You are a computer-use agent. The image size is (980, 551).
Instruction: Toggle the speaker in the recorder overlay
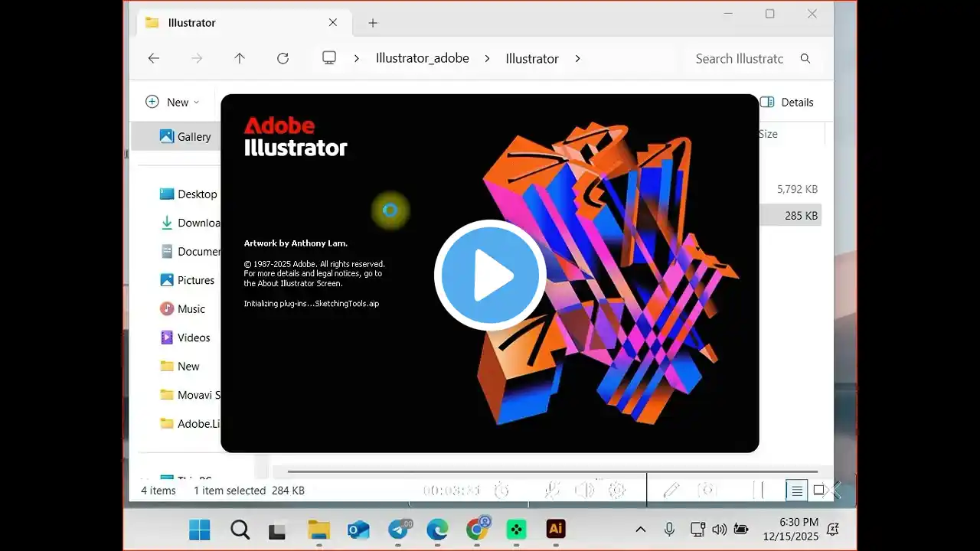584,491
